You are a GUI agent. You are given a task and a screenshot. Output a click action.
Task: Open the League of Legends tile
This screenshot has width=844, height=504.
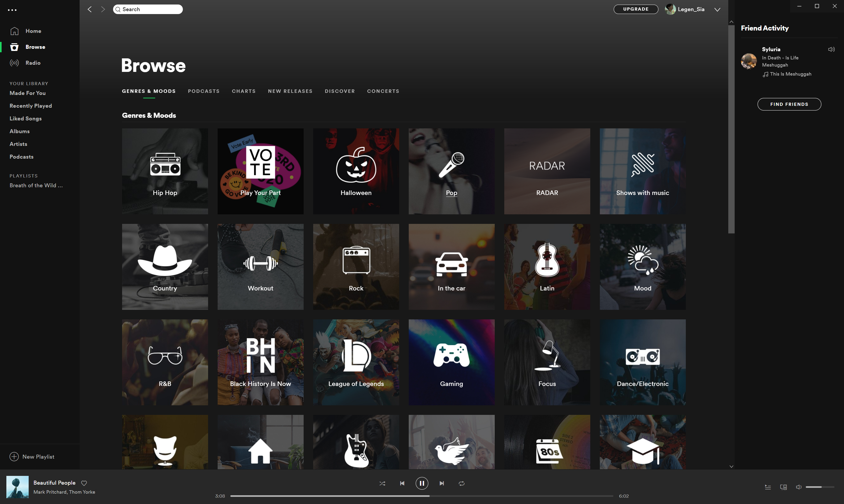pyautogui.click(x=356, y=362)
